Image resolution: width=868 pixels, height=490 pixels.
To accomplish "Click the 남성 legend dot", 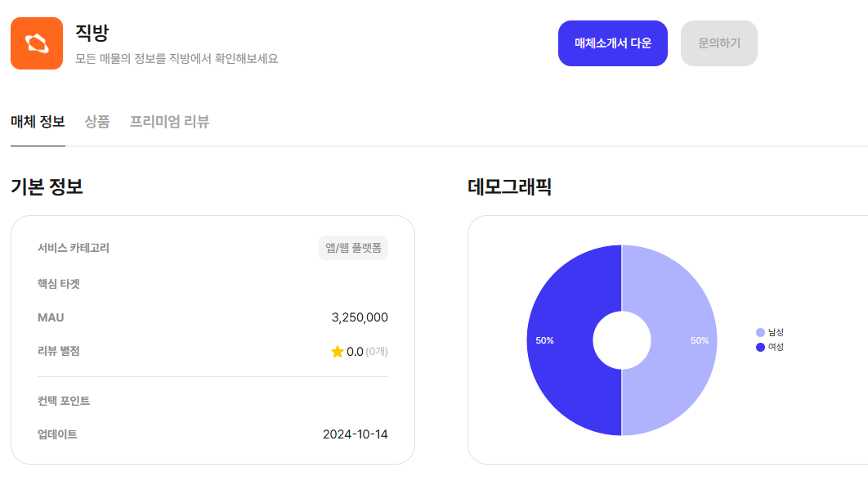I will pyautogui.click(x=760, y=332).
